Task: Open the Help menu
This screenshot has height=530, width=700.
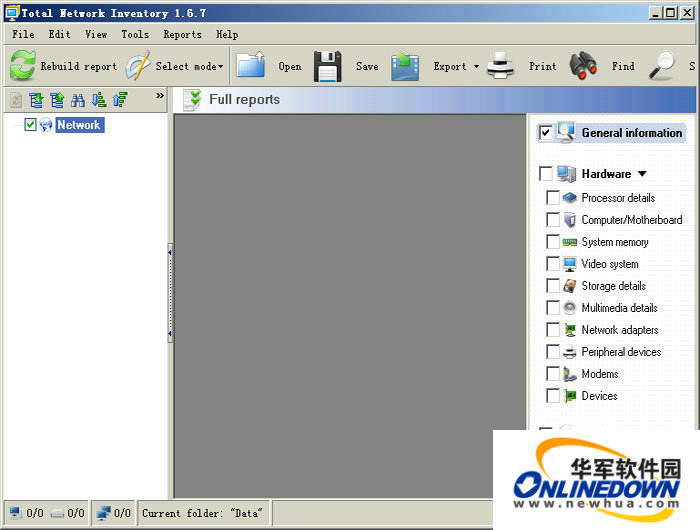Action: pos(227,34)
